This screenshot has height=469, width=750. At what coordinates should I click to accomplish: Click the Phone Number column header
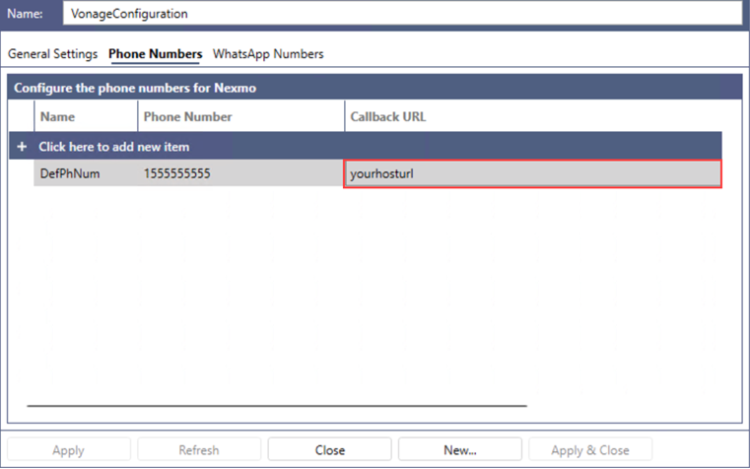240,117
